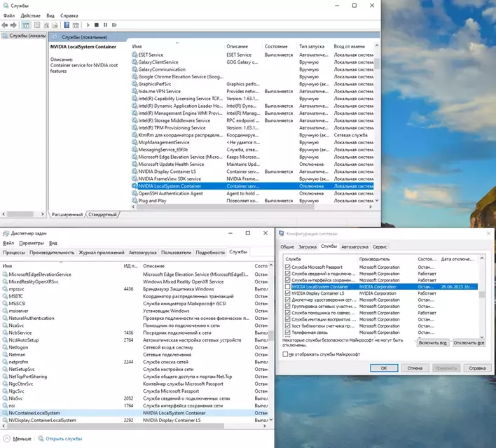Click the Back arrow in Services toolbar
The height and width of the screenshot is (448, 496).
(5, 25)
